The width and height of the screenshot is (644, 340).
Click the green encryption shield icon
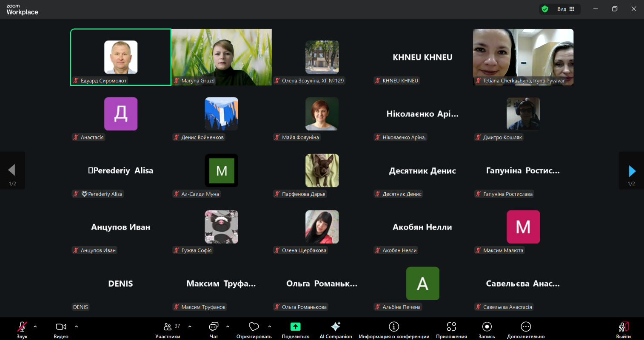pos(545,9)
